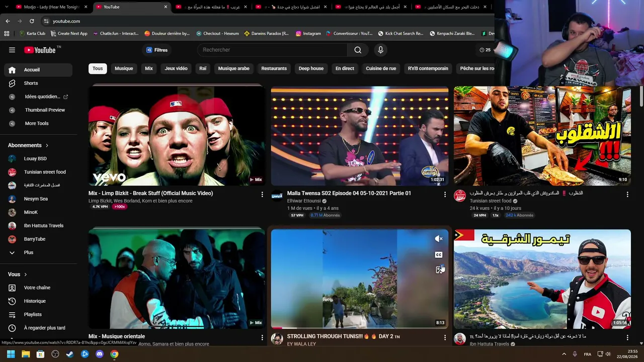
Task: Open options for Mix - Musique orientale
Action: 262,337
